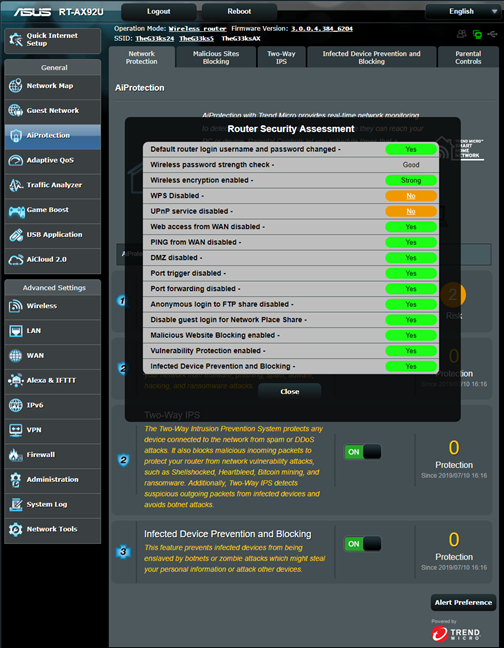Click the Administration gear icon
The image size is (504, 648).
[16, 480]
